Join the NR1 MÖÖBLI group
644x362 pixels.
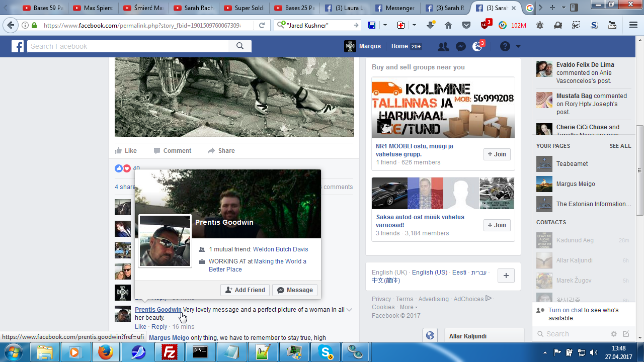click(x=497, y=154)
